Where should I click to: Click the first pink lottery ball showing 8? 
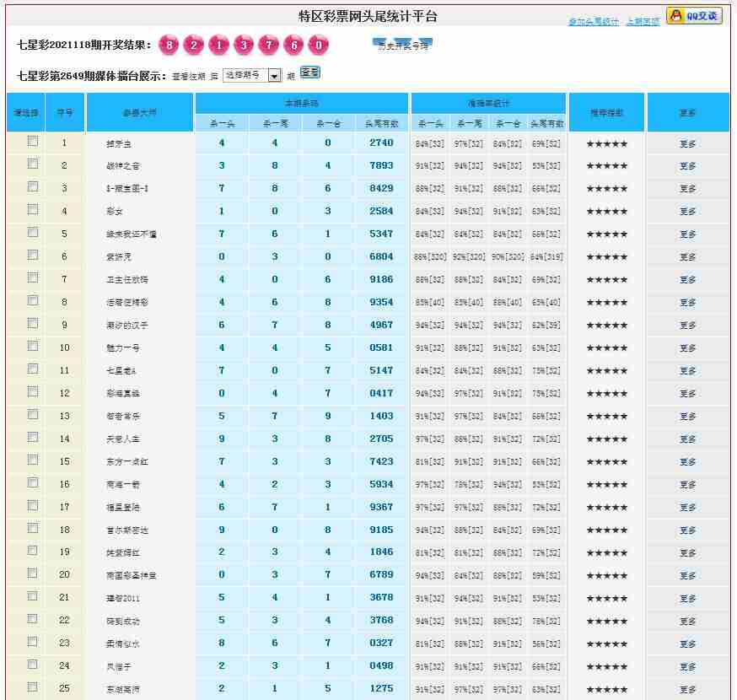[x=169, y=46]
